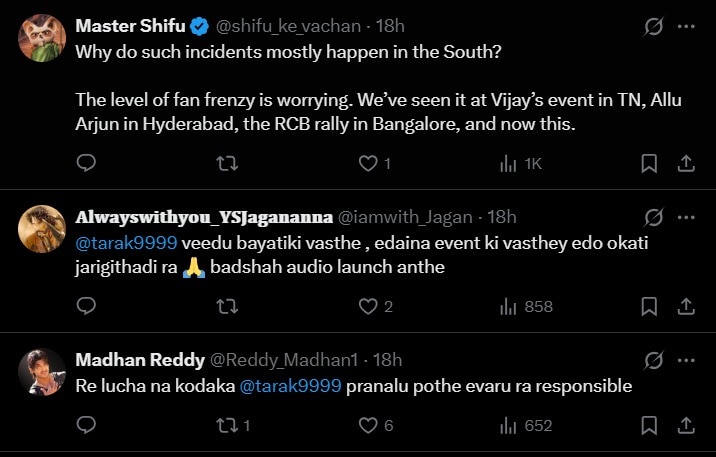Open Grok icon on Madhan Reddy's tweet
This screenshot has width=716, height=457.
click(654, 359)
